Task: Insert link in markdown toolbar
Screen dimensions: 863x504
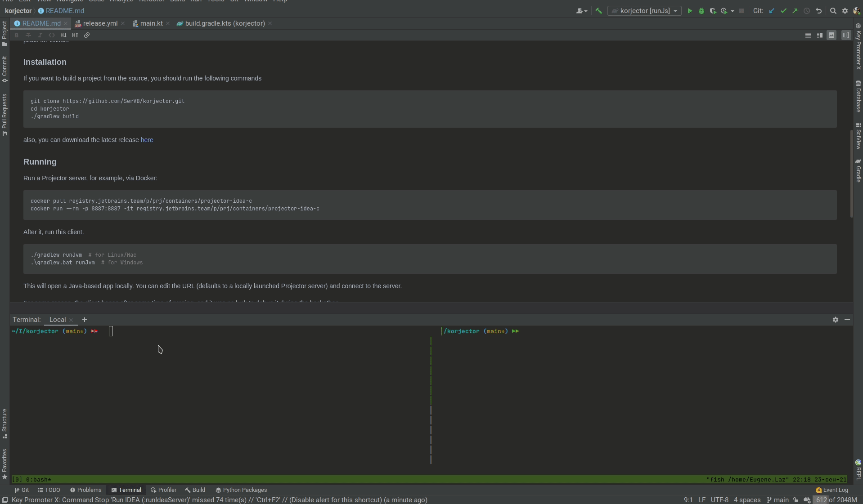Action: 87,35
